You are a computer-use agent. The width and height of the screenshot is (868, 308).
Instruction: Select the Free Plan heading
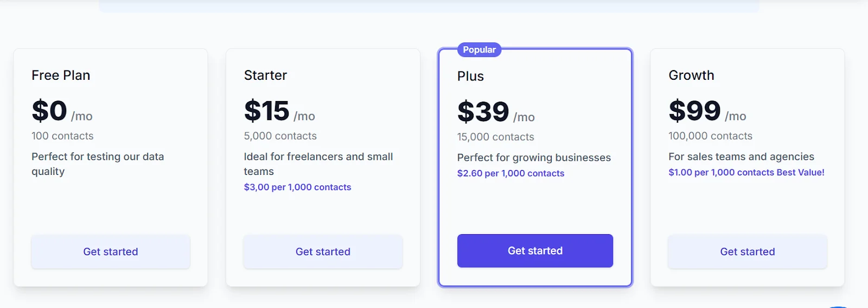[x=61, y=76]
